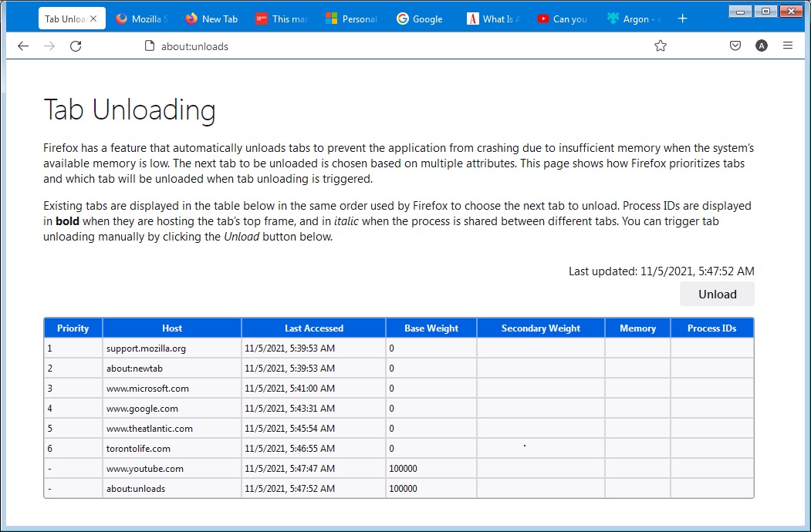The width and height of the screenshot is (811, 532).
Task: Open a new tab with the plus button
Action: (x=682, y=19)
